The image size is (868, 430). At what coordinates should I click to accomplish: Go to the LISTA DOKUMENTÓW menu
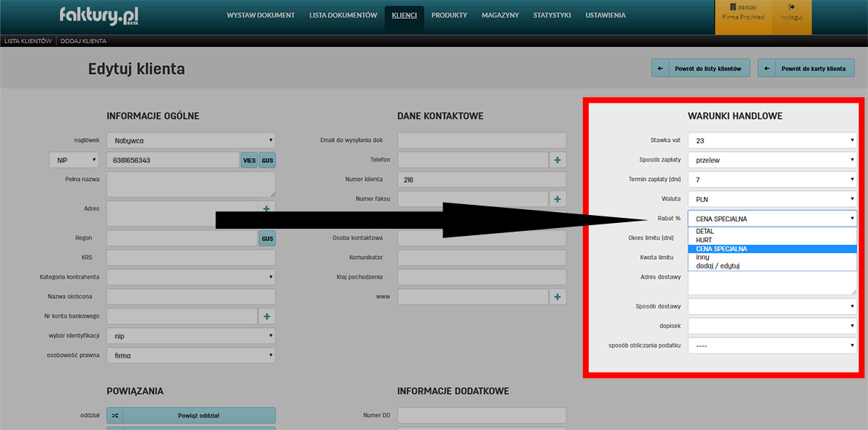[x=343, y=15]
